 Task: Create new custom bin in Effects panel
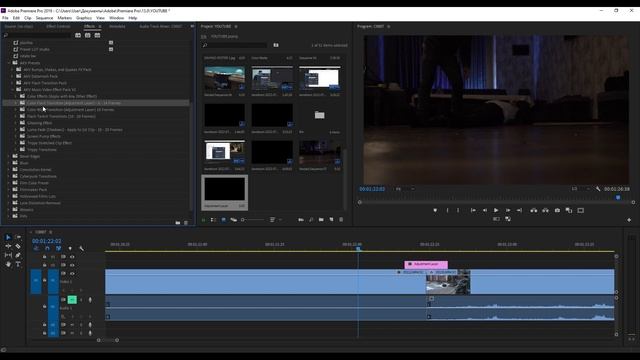point(178,223)
